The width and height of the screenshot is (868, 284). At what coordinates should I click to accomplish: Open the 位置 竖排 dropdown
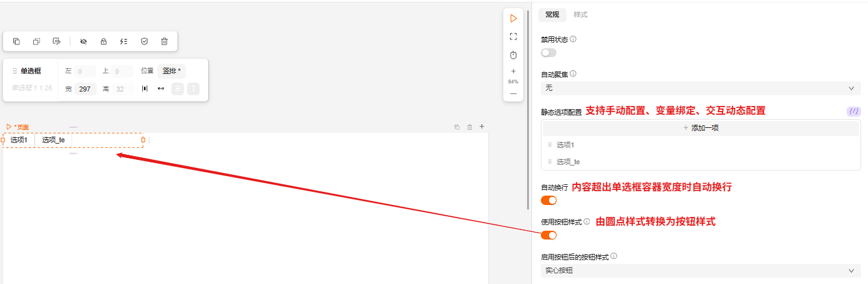(171, 71)
